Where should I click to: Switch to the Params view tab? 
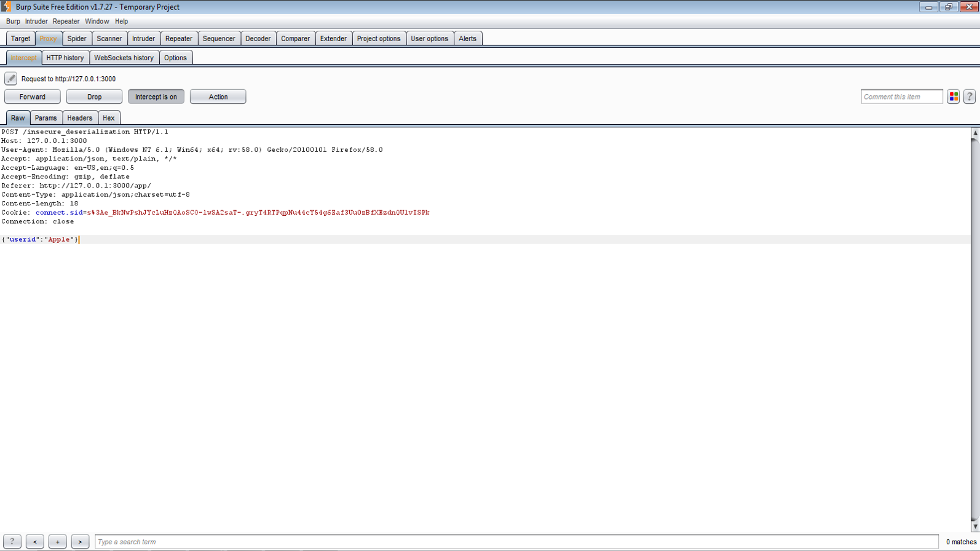coord(46,118)
